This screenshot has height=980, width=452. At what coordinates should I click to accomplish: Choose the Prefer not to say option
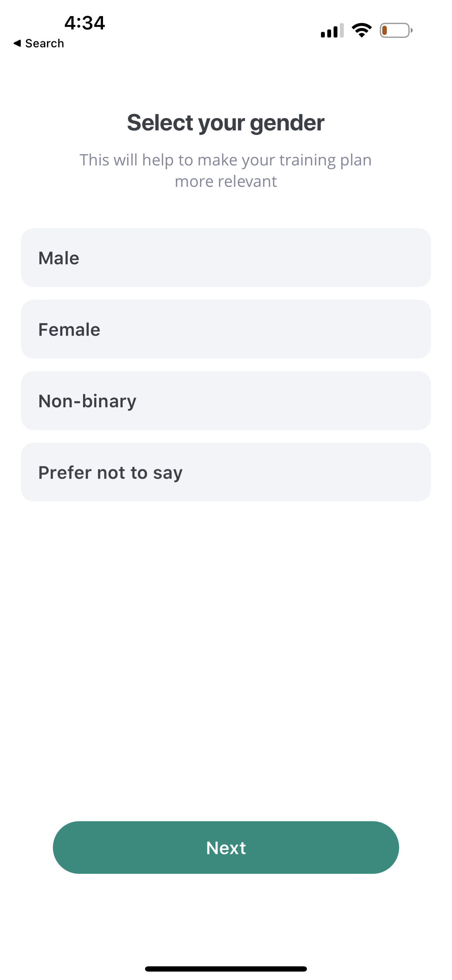[226, 472]
